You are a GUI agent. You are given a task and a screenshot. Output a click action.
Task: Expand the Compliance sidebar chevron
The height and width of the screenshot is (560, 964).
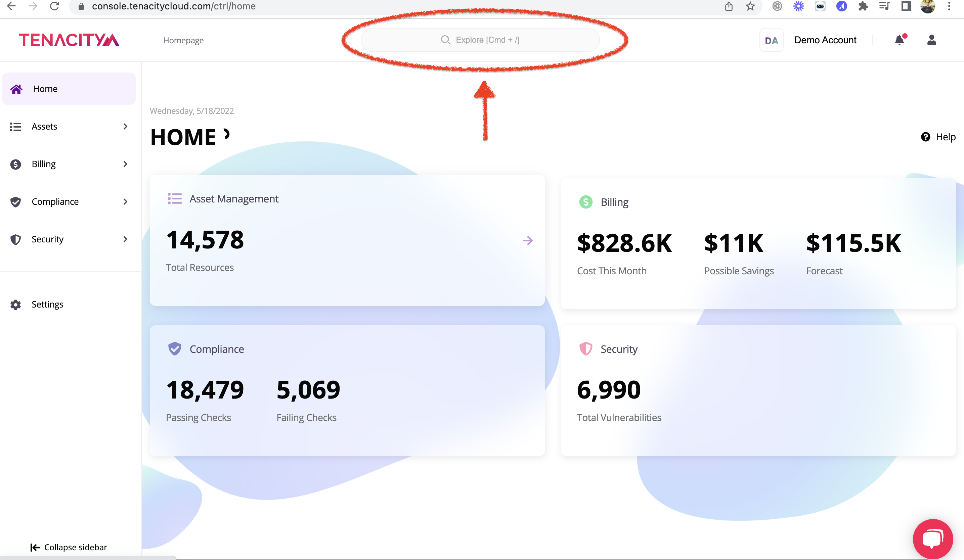[x=125, y=201]
